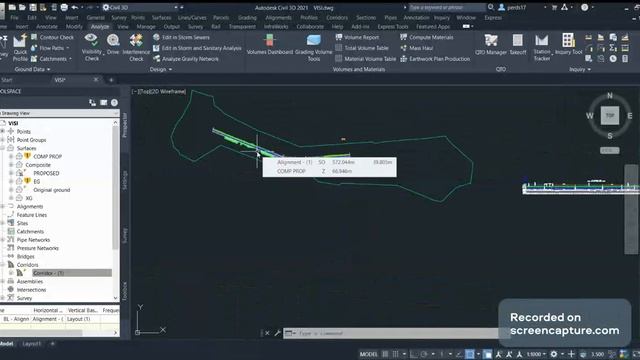Select the Point Groups tree item
Viewport: 640px width, 360px height.
(x=31, y=140)
